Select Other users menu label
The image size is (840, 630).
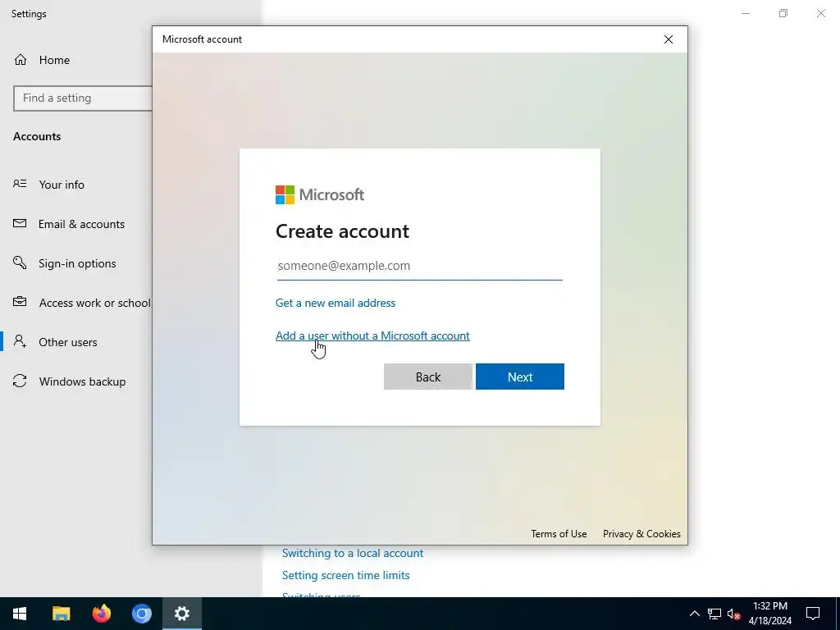[68, 342]
